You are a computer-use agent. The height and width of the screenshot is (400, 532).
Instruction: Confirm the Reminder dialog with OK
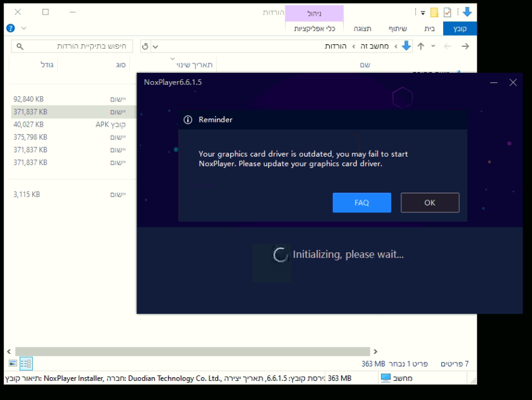point(430,203)
